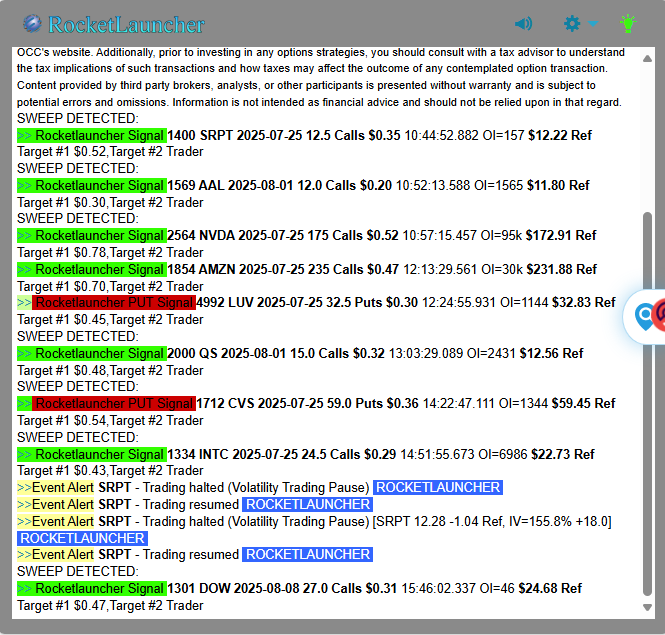
Task: Click the red floating widget icon
Action: [x=659, y=315]
